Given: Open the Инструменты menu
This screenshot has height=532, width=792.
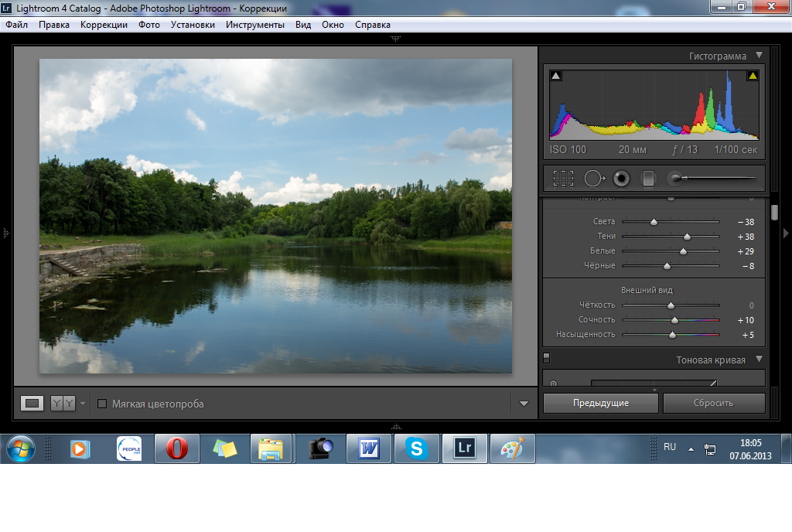Looking at the screenshot, I should coord(254,25).
